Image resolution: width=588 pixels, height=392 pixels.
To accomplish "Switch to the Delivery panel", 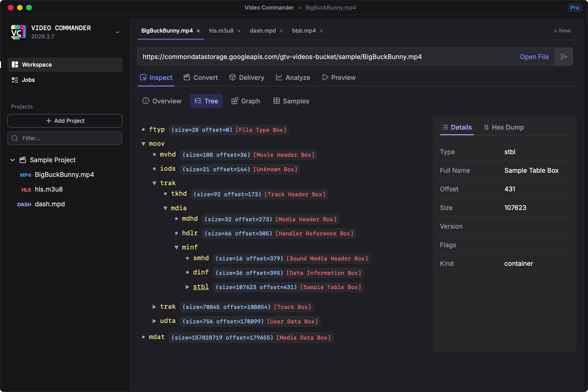I will (247, 77).
